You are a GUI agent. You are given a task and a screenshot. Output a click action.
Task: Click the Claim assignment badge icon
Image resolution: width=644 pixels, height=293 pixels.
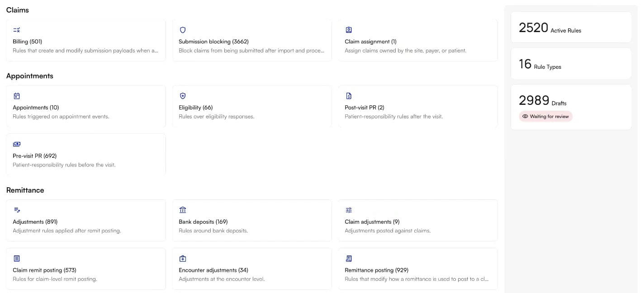point(349,30)
